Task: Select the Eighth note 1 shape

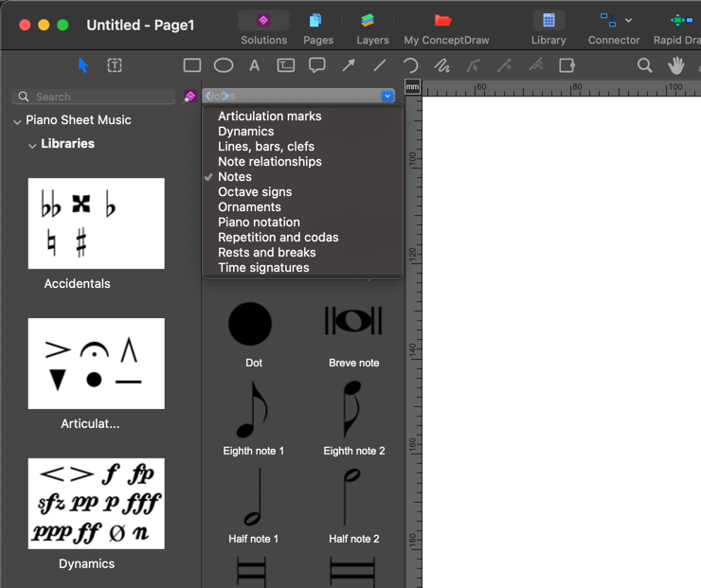Action: [253, 409]
